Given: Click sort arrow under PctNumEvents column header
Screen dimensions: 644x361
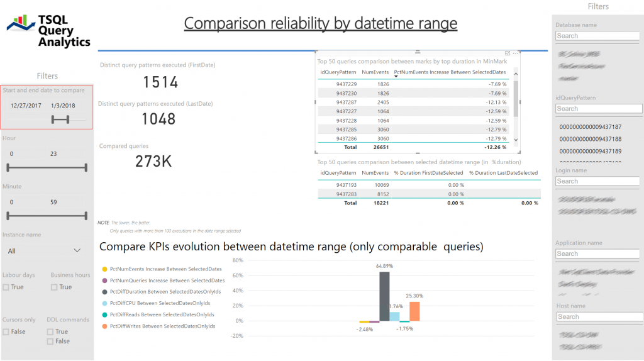Looking at the screenshot, I should tap(396, 77).
